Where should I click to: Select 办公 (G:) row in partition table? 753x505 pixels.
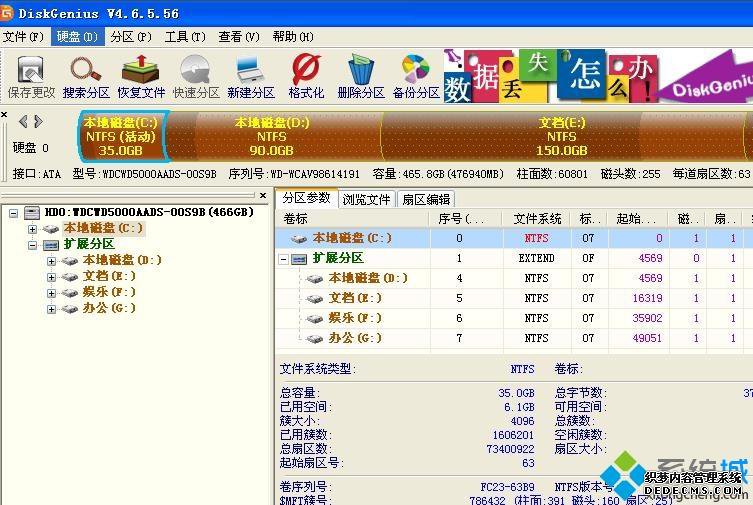pos(514,338)
